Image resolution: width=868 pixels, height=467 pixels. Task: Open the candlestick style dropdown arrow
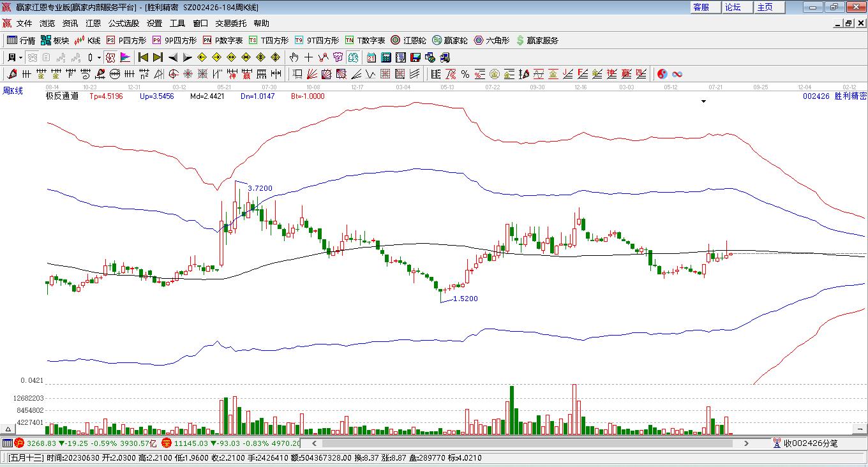click(99, 57)
